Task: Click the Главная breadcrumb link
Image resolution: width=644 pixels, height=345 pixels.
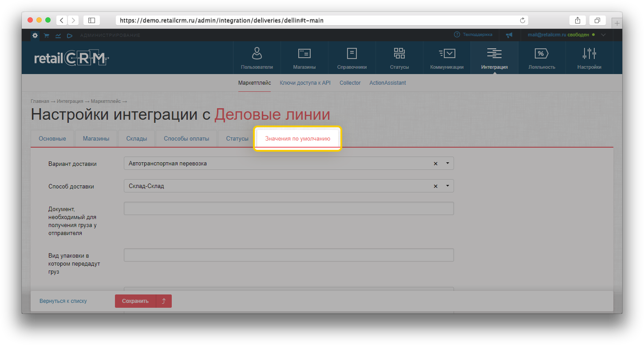Action: coord(40,102)
